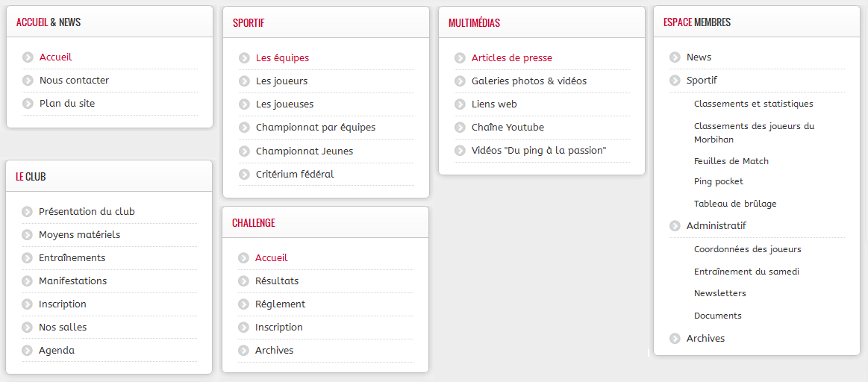
Task: Click the arrow bullet beside Résultats
Action: [x=243, y=281]
